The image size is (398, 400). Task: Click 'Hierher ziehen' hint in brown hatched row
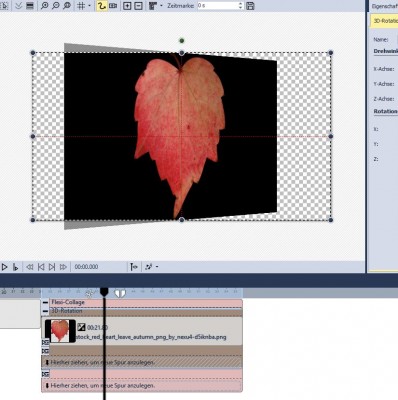tap(102, 362)
